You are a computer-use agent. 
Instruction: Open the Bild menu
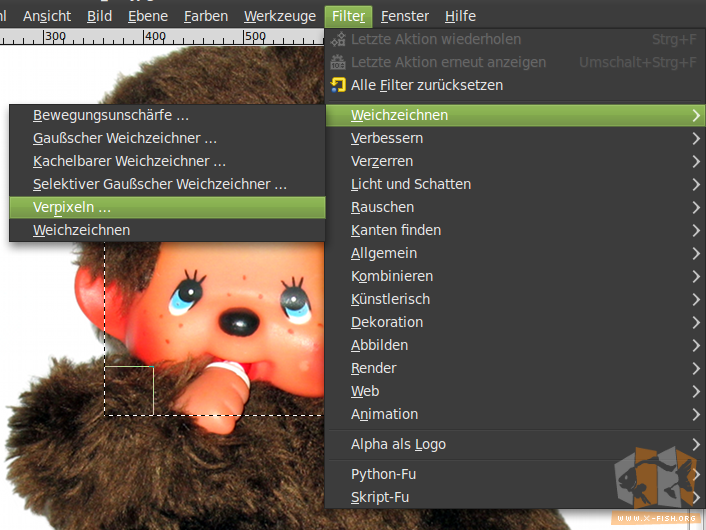pyautogui.click(x=100, y=16)
